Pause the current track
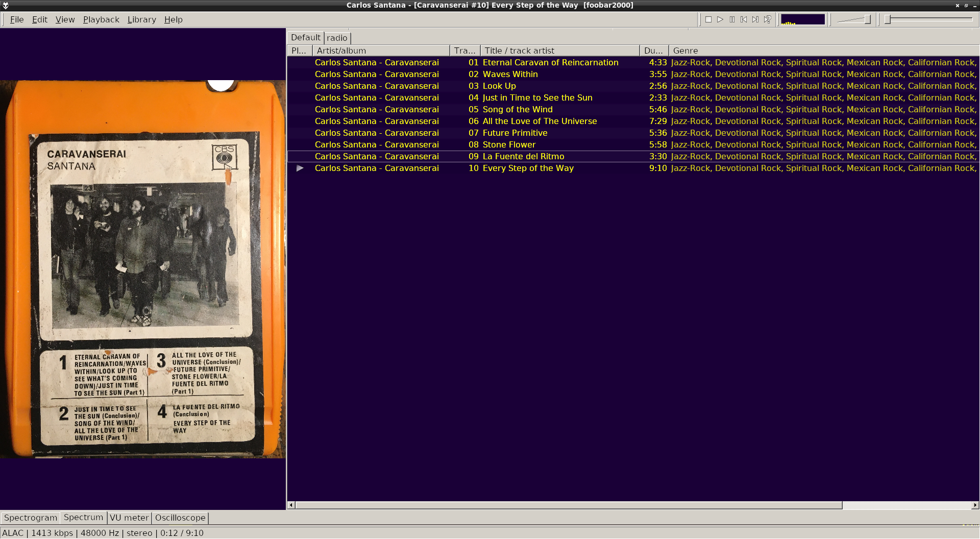980x539 pixels. pyautogui.click(x=732, y=19)
